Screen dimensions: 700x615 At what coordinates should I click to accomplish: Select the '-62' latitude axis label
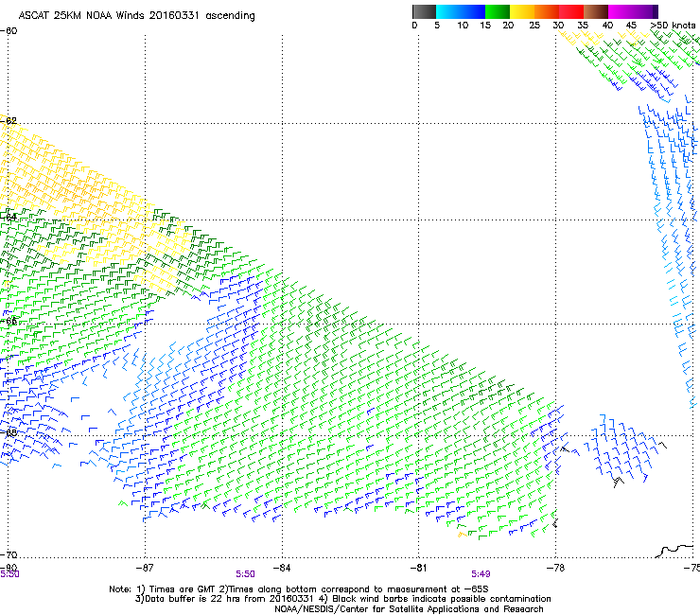[9, 120]
